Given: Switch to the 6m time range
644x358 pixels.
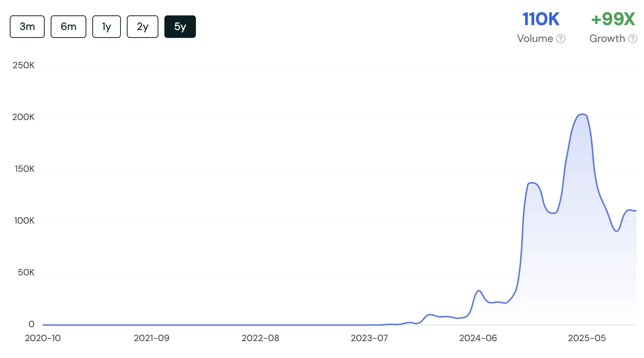Looking at the screenshot, I should 68,27.
